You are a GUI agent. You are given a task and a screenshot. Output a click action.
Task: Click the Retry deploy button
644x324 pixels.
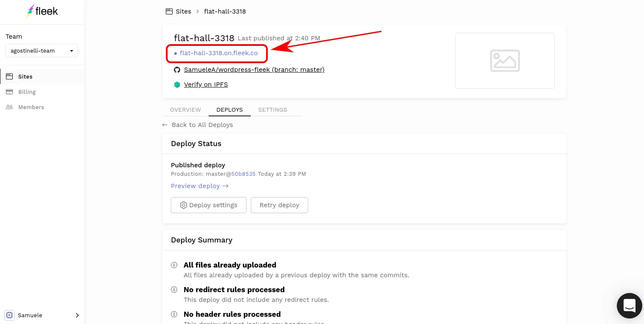[x=279, y=205]
